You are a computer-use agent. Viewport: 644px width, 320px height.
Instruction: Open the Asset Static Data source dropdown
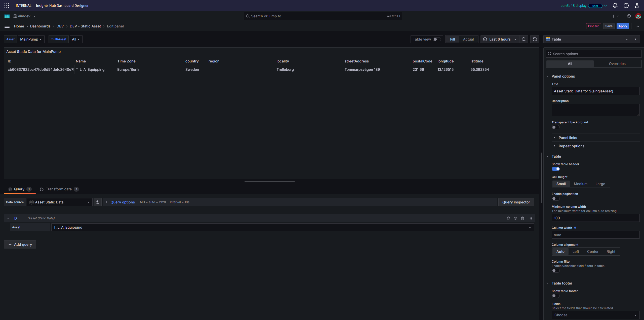coord(60,202)
